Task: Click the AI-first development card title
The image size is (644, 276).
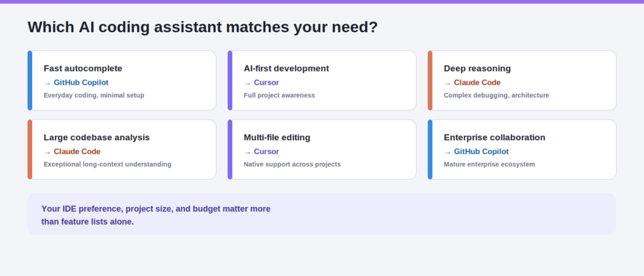Action: pos(286,68)
